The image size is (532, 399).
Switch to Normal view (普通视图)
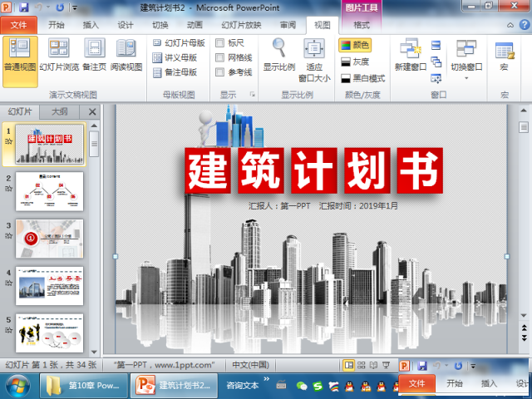click(20, 62)
